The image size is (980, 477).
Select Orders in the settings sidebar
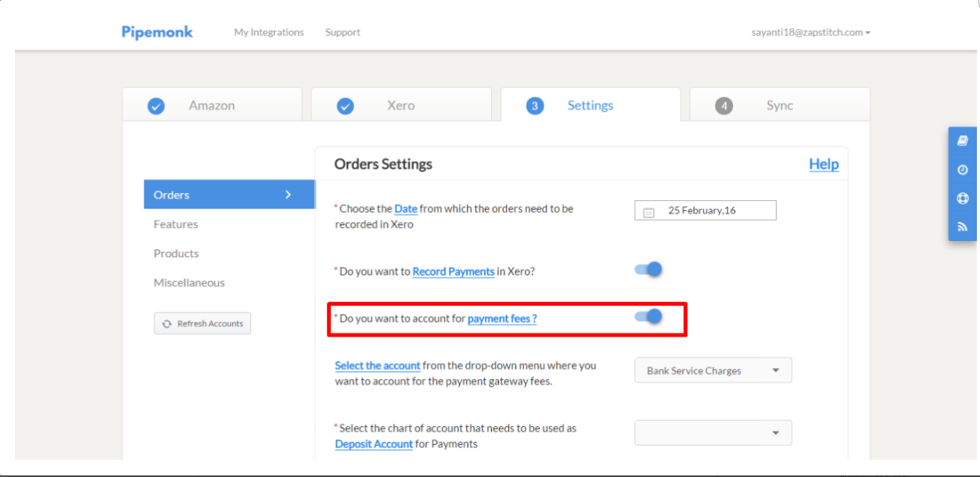tap(229, 195)
